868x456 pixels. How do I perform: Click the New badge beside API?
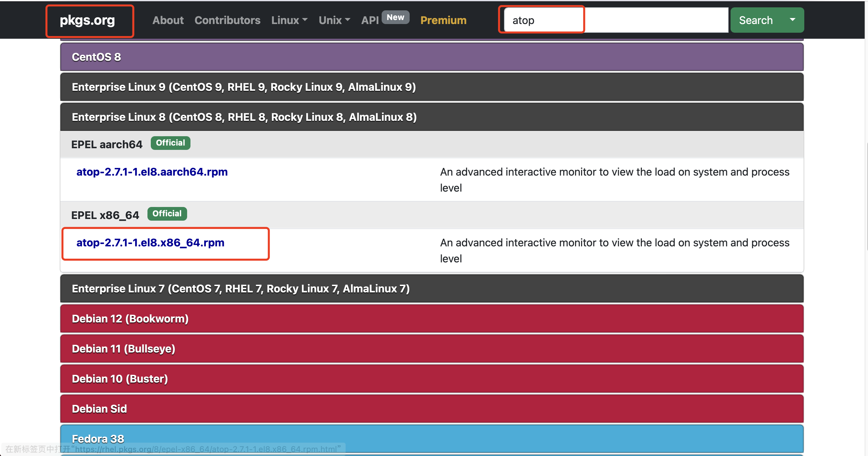tap(395, 17)
